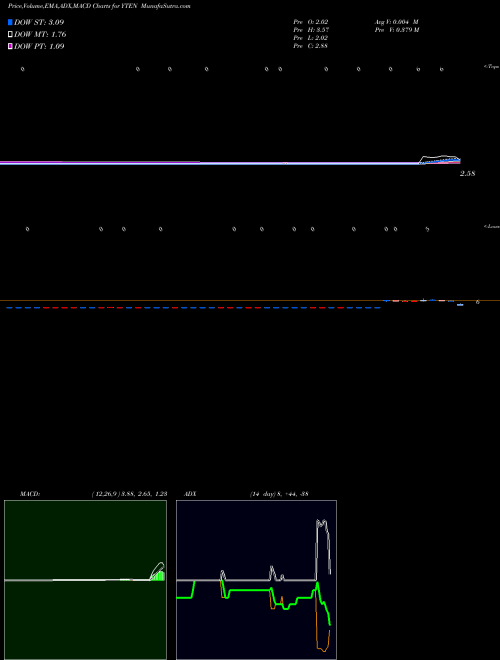Click the magenta DOW PT legend swatch
Image resolution: width=500 pixels, height=660 pixels.
10,46
